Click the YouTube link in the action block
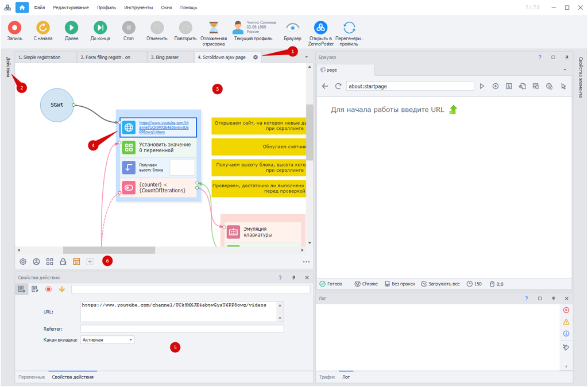 [164, 127]
